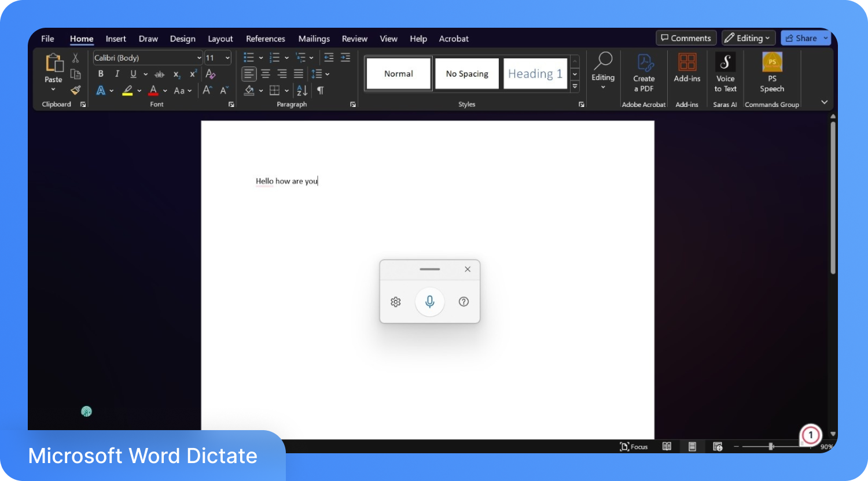
Task: Switch to the References ribbon tab
Action: (265, 38)
